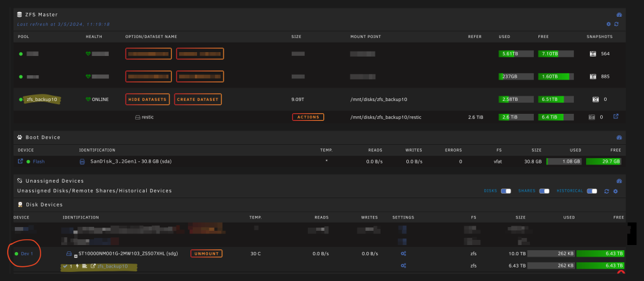The width and height of the screenshot is (644, 281).
Task: Click the 2.58TB used bar
Action: tap(516, 99)
